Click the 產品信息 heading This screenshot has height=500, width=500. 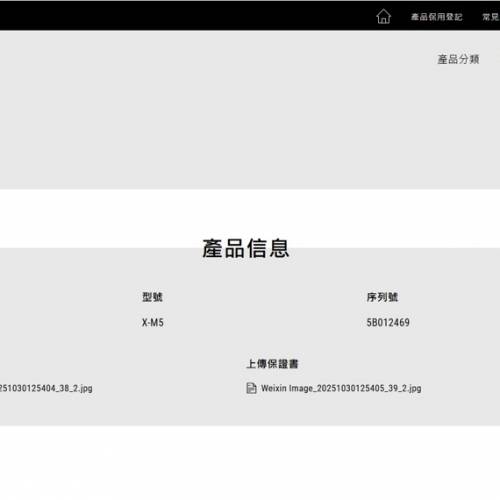click(246, 248)
